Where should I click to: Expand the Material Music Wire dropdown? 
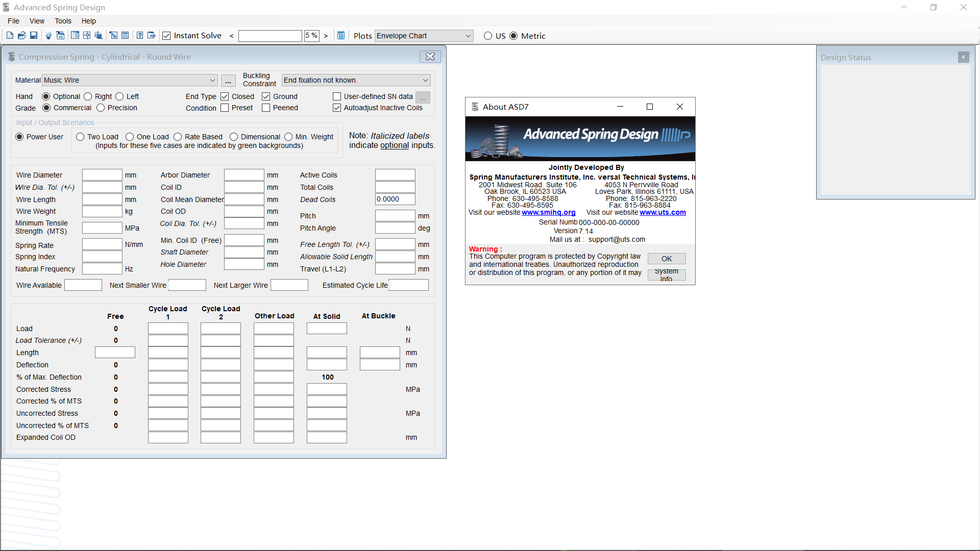coord(212,80)
